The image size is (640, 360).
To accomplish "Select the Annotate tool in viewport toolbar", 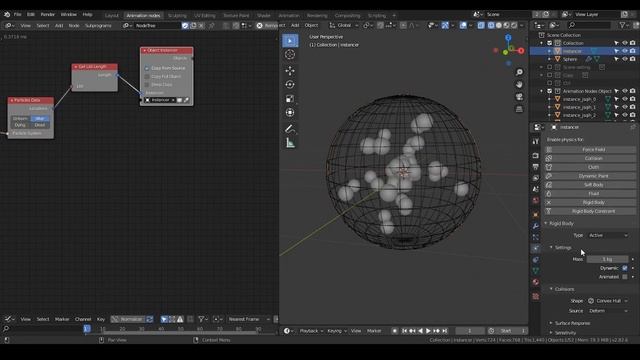I will [290, 129].
